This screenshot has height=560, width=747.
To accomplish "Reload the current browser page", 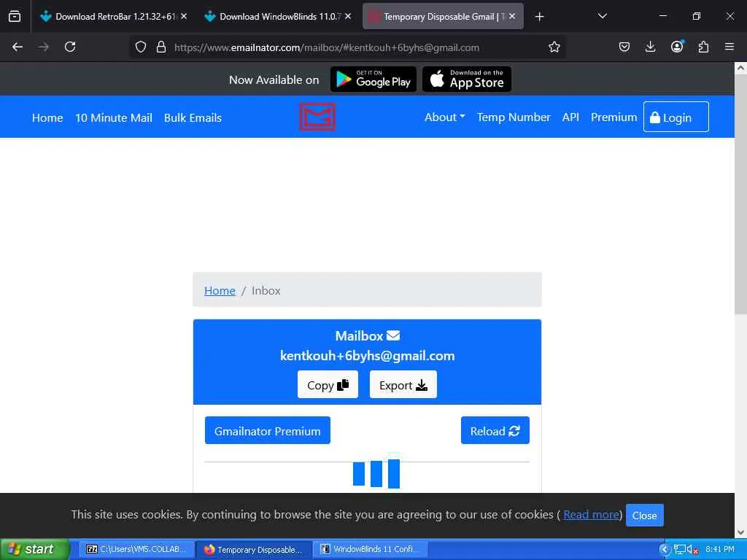I will [70, 47].
